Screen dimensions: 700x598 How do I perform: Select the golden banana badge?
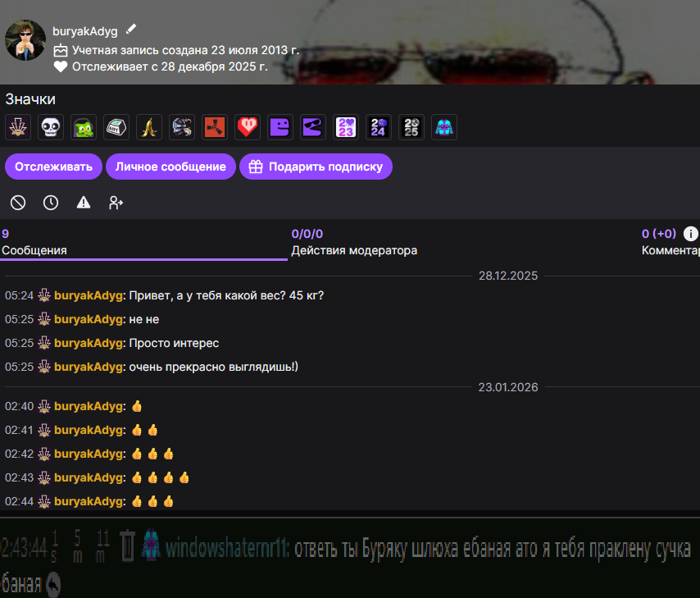coord(148,127)
